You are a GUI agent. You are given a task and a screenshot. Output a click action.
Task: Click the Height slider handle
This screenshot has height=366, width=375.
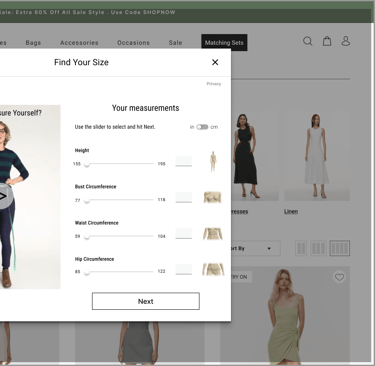pyautogui.click(x=87, y=164)
